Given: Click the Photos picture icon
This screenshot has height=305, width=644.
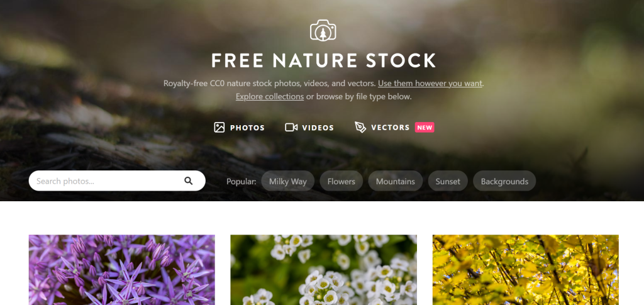Looking at the screenshot, I should tap(219, 128).
